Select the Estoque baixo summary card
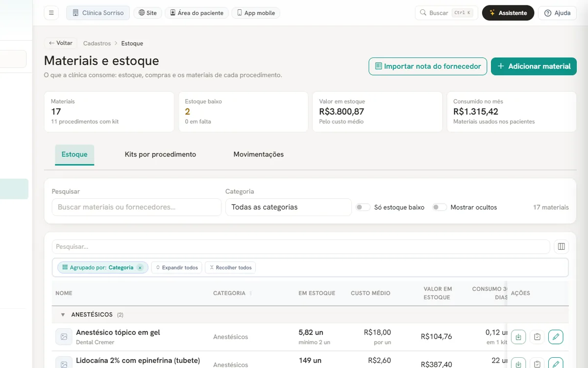Viewport: 588px width, 368px height. point(243,111)
